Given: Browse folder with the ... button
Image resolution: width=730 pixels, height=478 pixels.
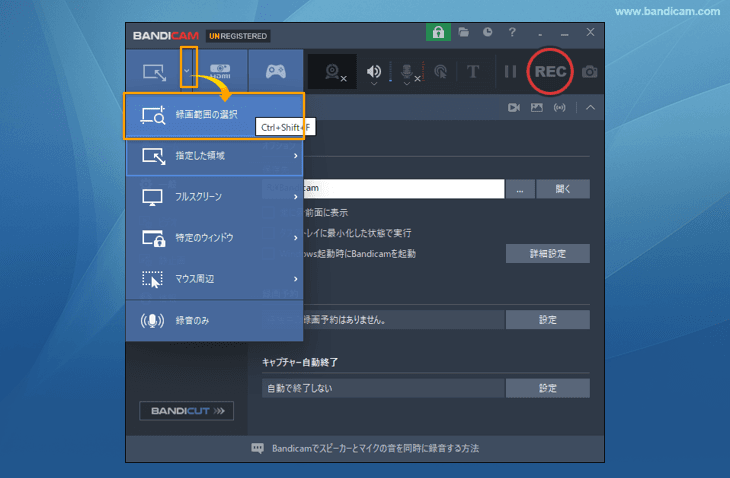Looking at the screenshot, I should coord(520,189).
